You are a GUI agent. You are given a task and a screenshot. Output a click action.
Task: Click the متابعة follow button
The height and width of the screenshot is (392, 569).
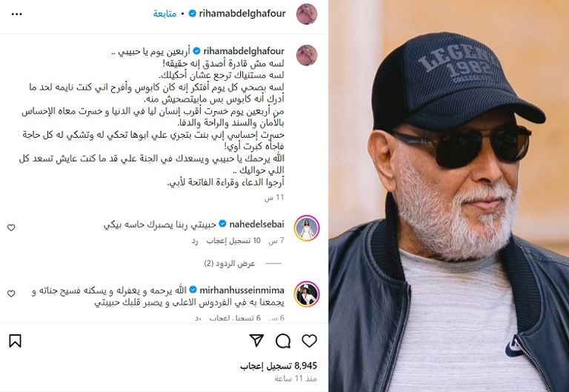pos(164,14)
